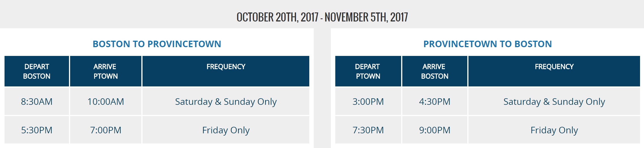Click the Arrive Ptown column header

pos(105,71)
